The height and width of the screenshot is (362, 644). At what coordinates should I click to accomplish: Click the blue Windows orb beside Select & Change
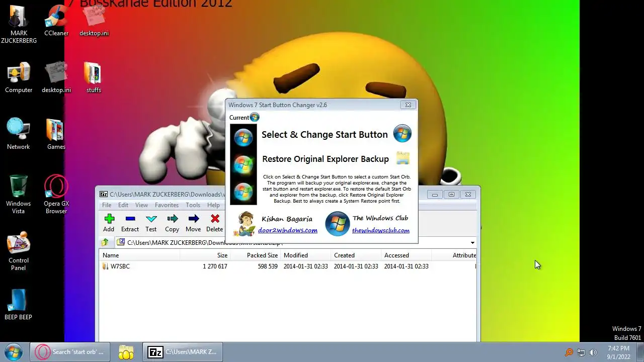click(402, 134)
